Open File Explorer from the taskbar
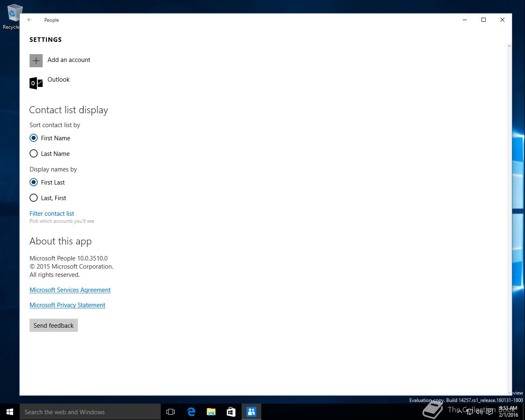The image size is (525, 420). pos(211,412)
